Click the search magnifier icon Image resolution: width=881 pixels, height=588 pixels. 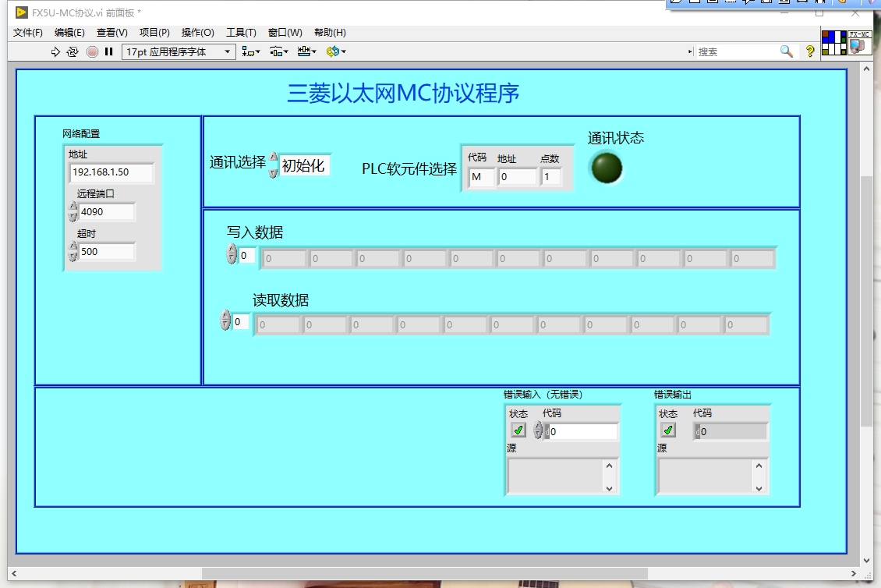787,51
